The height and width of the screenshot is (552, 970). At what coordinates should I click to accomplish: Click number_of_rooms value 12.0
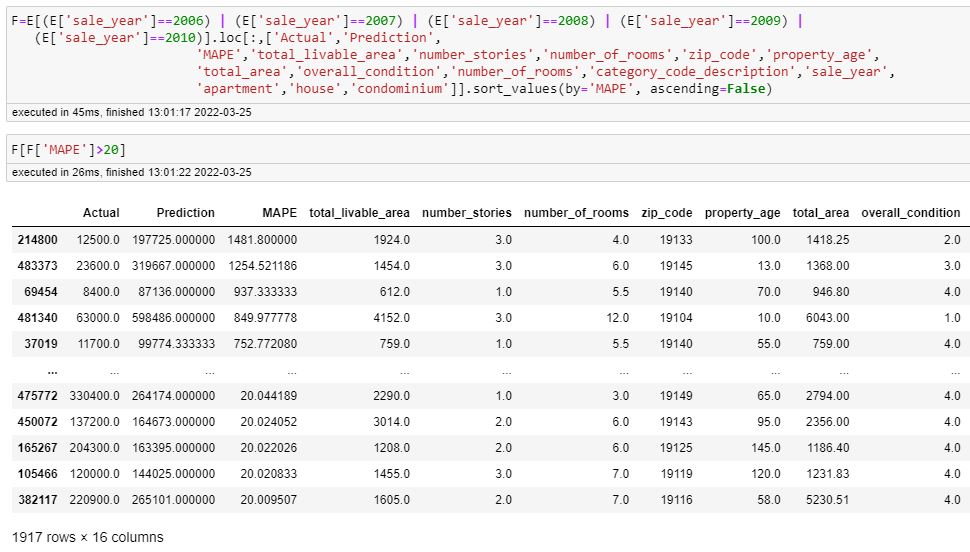coord(617,317)
